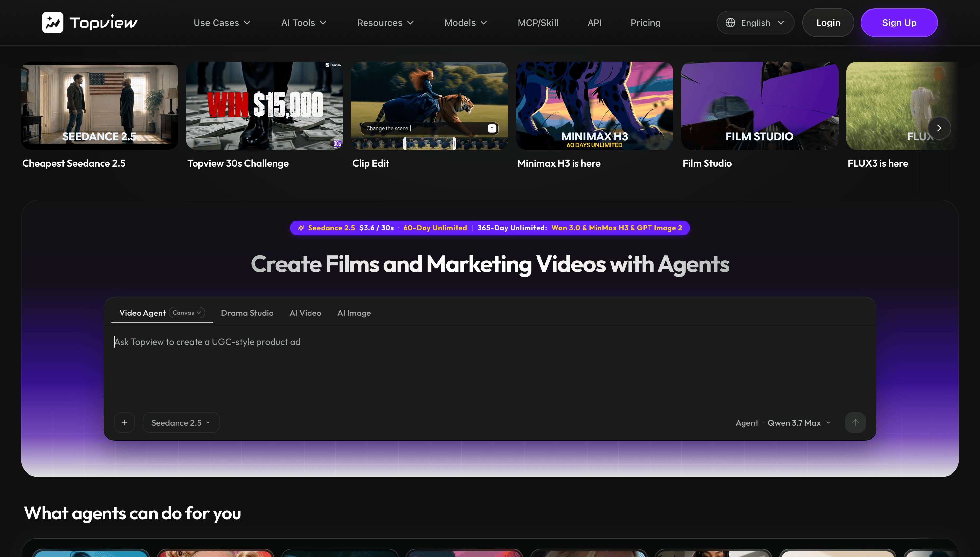Image resolution: width=980 pixels, height=557 pixels.
Task: Switch to the AI Image tab
Action: (x=354, y=313)
